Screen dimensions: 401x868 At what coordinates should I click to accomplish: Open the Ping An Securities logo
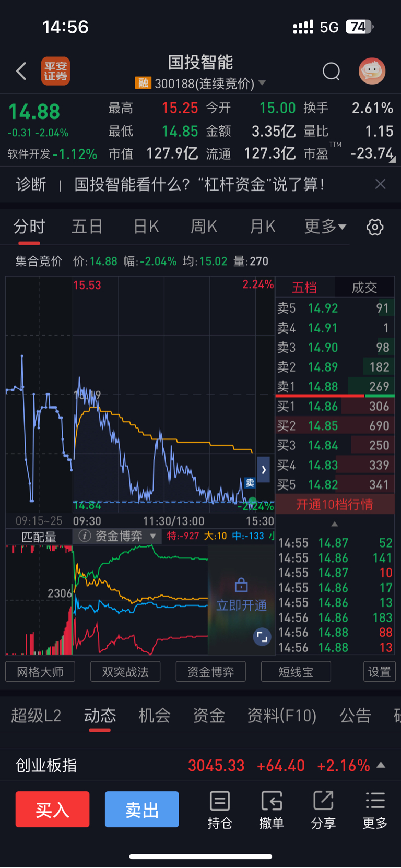point(55,71)
